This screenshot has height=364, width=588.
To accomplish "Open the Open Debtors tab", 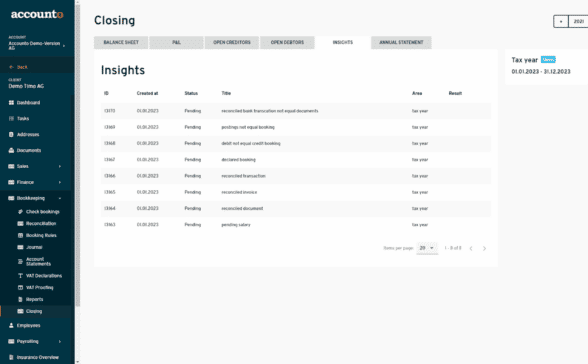I will point(287,42).
